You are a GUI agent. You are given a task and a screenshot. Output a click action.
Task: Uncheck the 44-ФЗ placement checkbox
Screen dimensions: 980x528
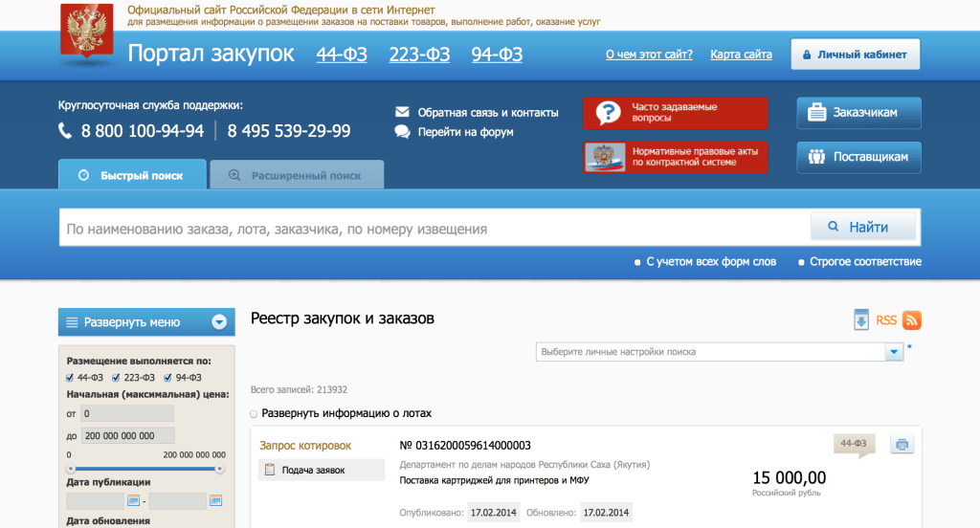point(71,378)
